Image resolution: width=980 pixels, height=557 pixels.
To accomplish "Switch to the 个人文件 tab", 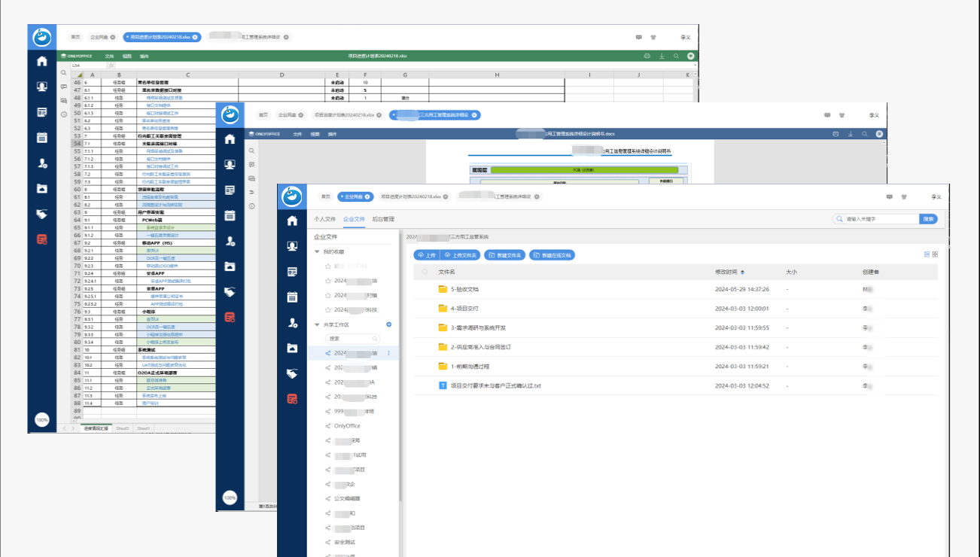I will (x=324, y=219).
